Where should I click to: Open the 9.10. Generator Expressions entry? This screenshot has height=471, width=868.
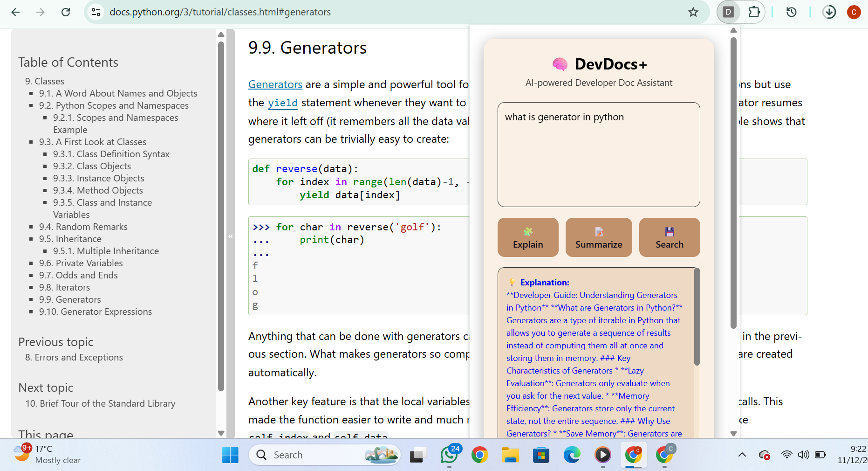[x=95, y=312]
